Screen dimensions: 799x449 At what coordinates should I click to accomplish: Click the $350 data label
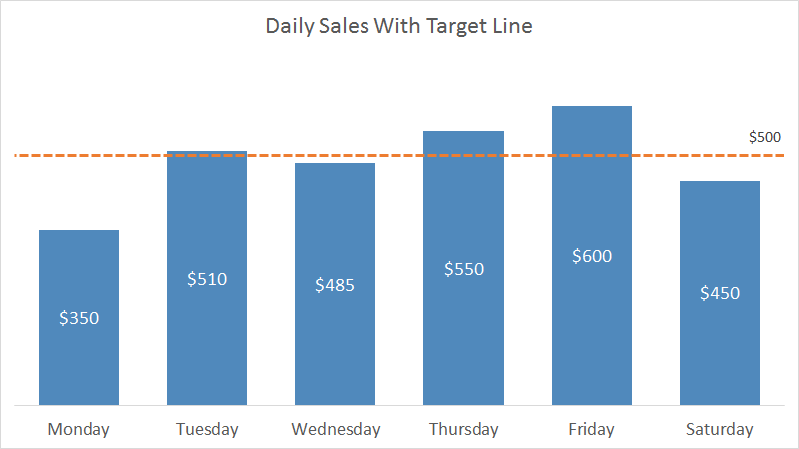pyautogui.click(x=79, y=318)
